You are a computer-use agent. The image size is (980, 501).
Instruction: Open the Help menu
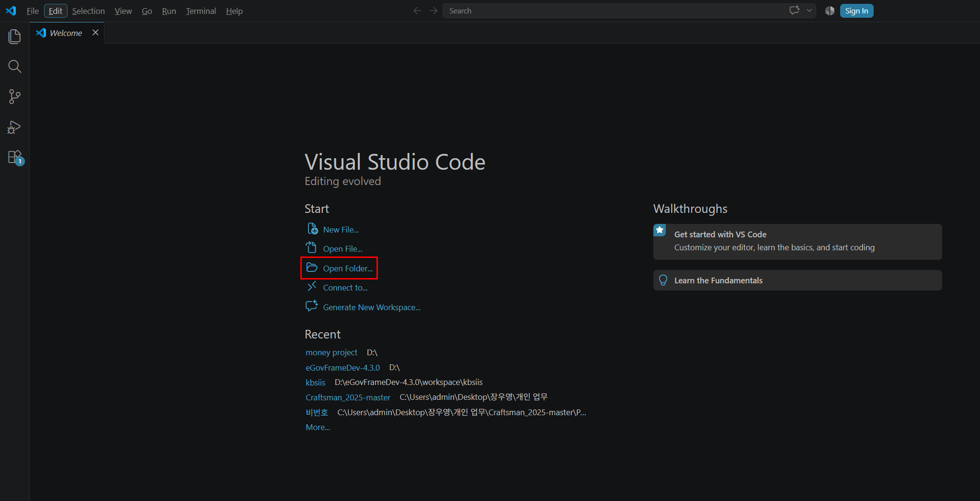point(234,11)
